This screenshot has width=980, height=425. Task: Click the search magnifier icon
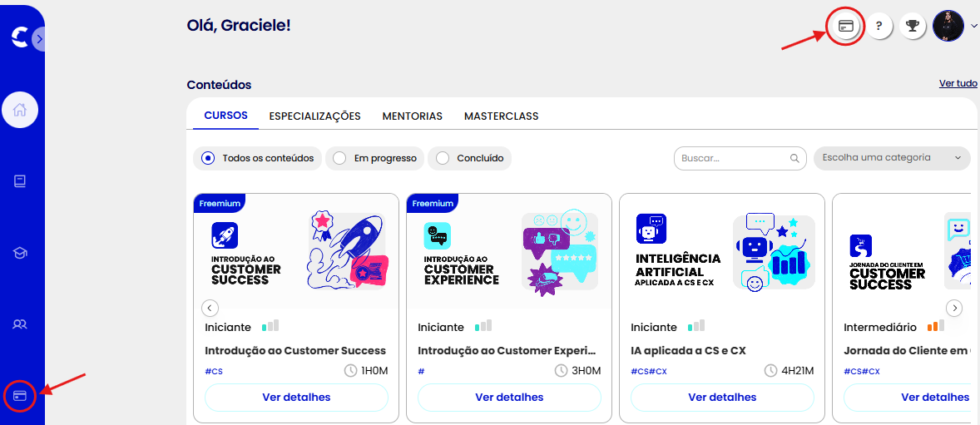[x=794, y=158]
